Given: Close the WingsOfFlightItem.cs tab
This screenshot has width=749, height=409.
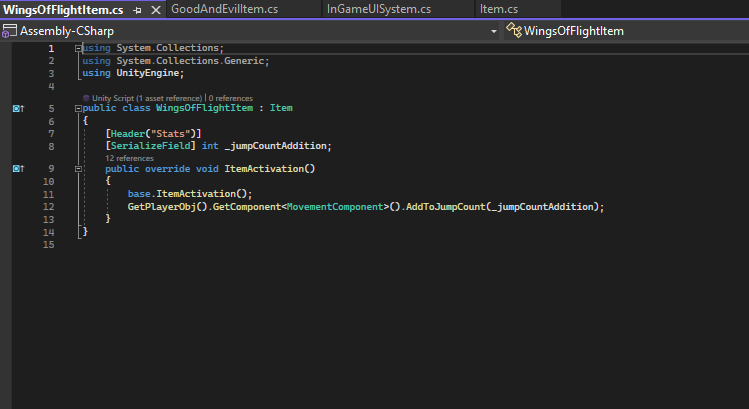Looking at the screenshot, I should (156, 10).
